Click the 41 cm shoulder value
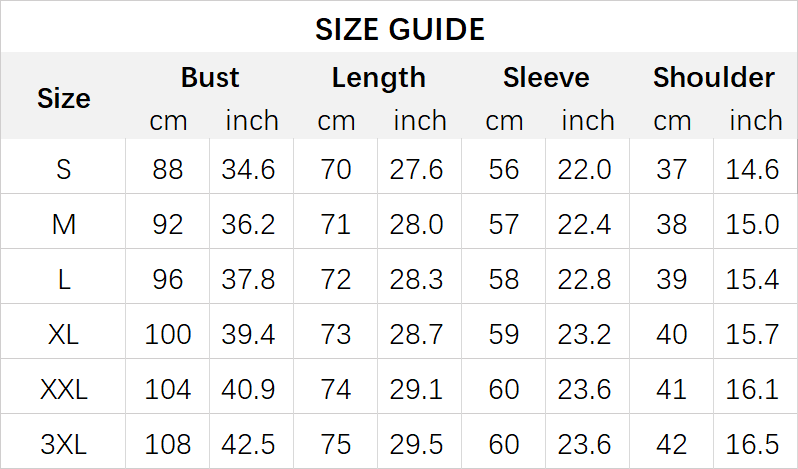 click(x=672, y=388)
